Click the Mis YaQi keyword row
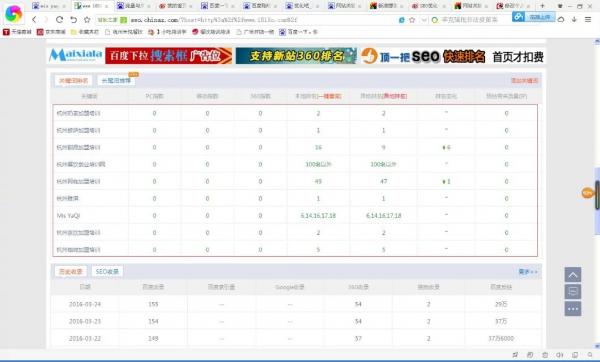Image resolution: width=600 pixels, height=362 pixels. tap(295, 215)
